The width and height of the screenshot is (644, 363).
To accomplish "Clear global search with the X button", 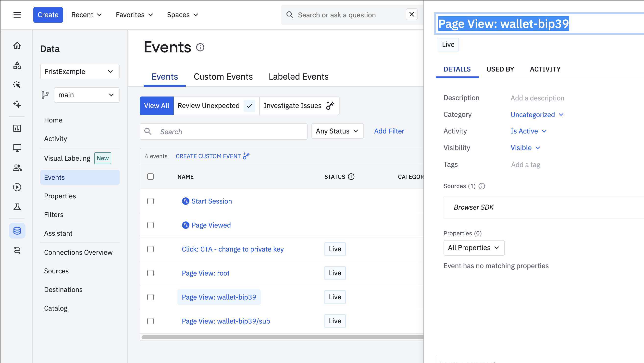I will (411, 14).
